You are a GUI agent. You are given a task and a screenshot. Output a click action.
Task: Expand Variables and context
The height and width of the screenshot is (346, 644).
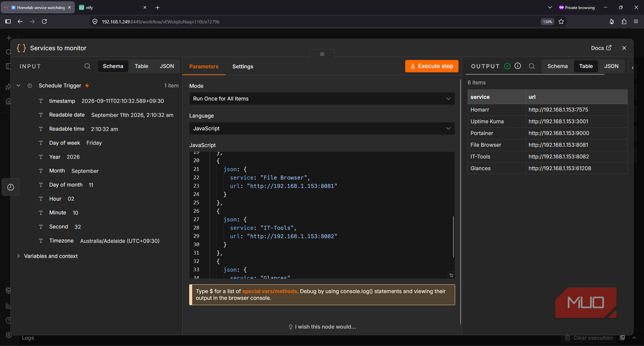[18, 256]
